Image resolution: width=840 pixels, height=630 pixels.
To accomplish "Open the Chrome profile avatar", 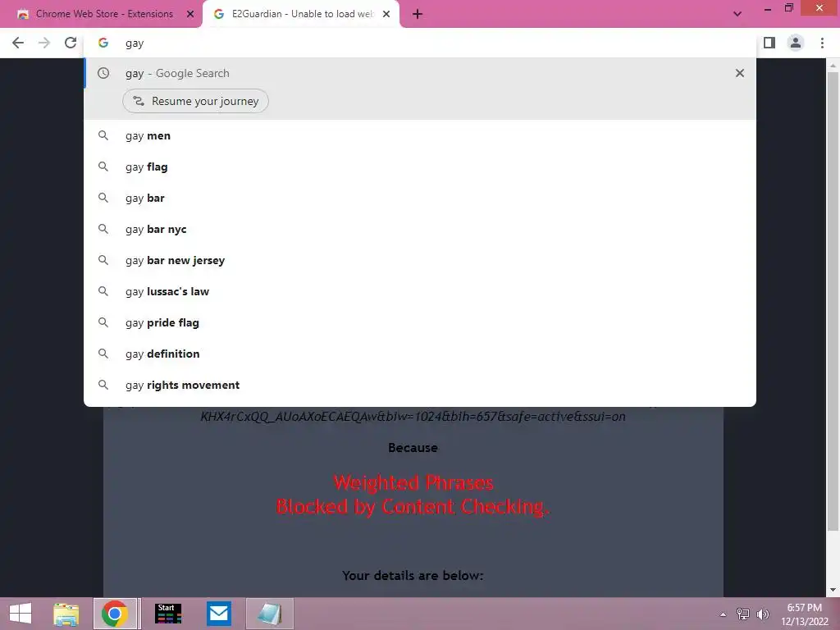I will 796,43.
